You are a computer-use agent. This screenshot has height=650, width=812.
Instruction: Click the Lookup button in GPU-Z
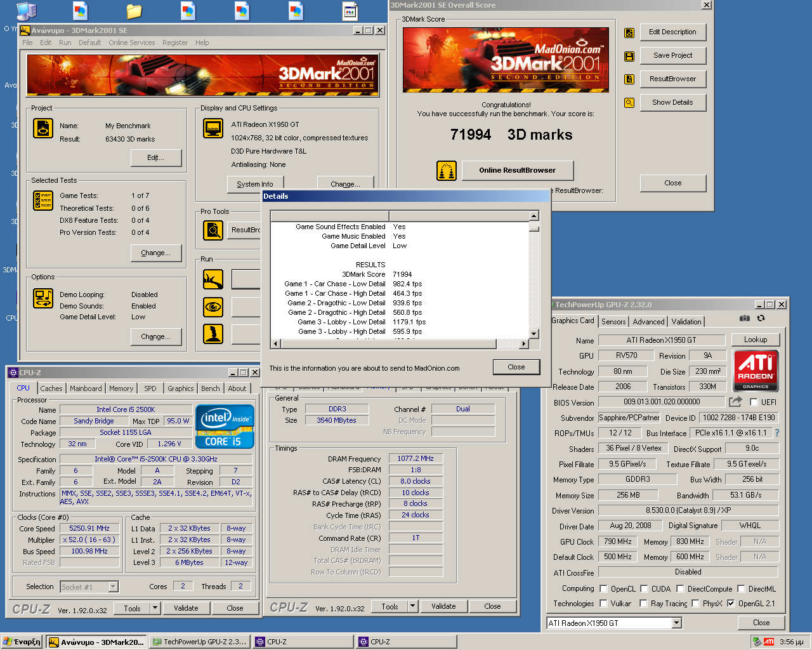click(756, 340)
